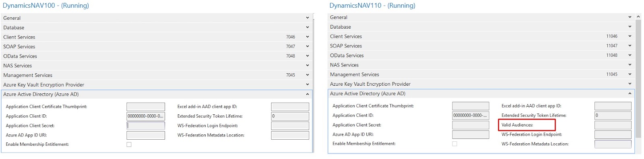Image resolution: width=644 pixels, height=159 pixels.
Task: Click Extended Security Token Lifetime field in DynamicsNAV100
Action: click(x=290, y=116)
